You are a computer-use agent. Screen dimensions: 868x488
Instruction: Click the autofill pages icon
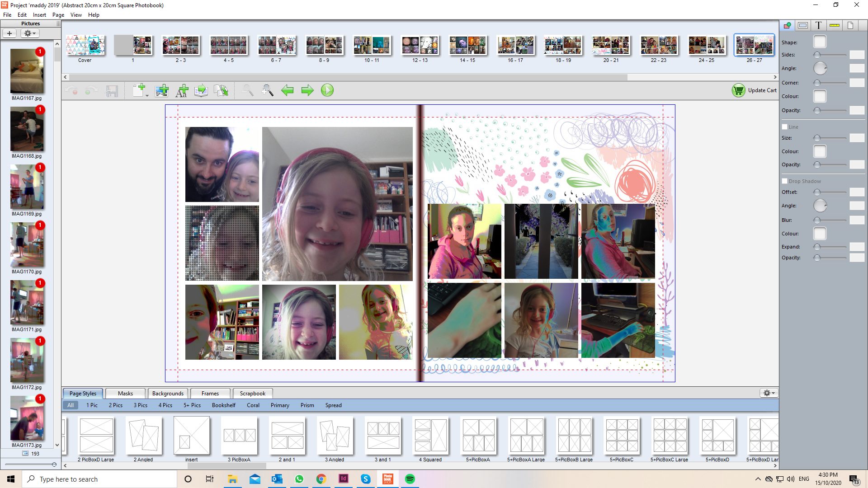click(x=201, y=90)
